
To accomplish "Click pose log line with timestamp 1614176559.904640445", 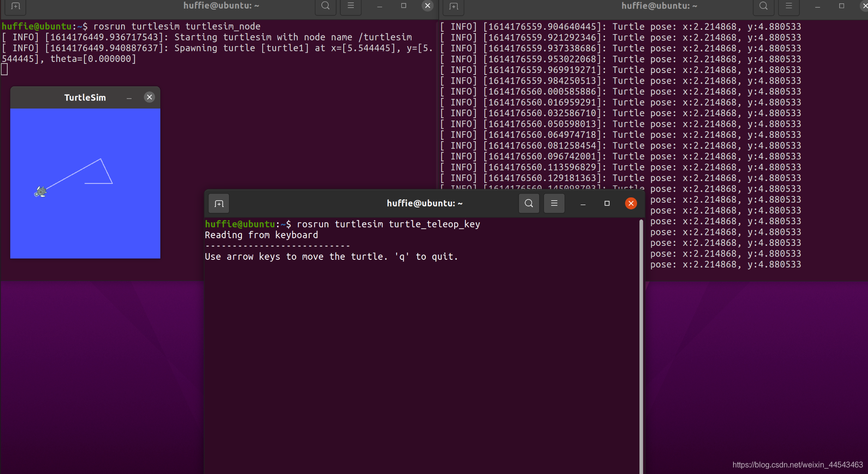I will [x=621, y=26].
